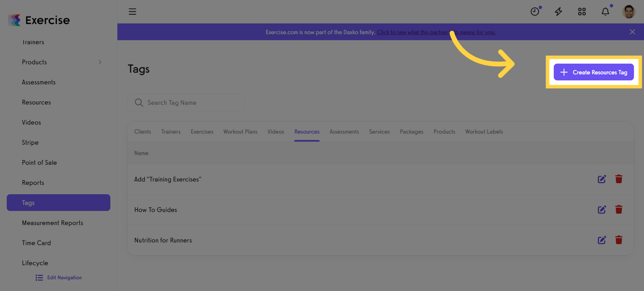644x291 pixels.
Task: Click the search magnifier icon
Action: (x=139, y=103)
